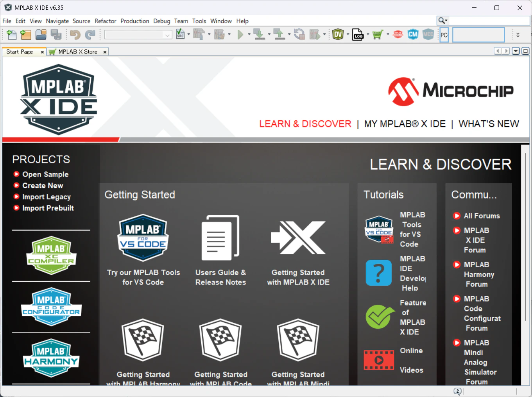
Task: Click the New Project toolbar icon
Action: [x=26, y=35]
